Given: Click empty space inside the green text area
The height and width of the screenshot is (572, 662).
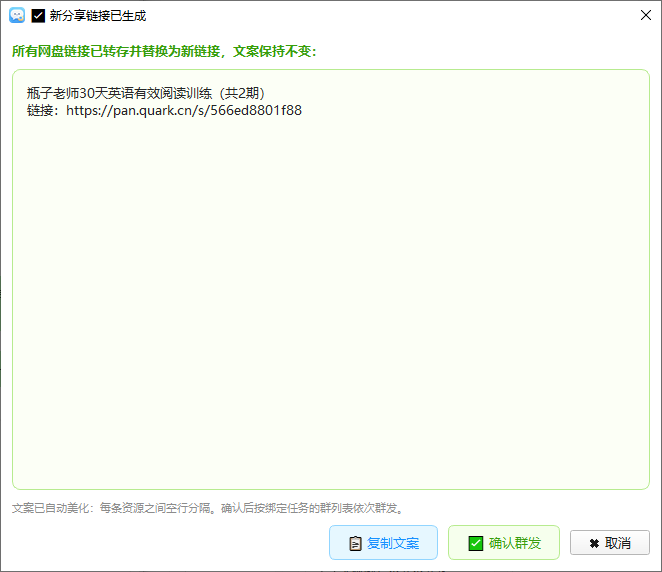Looking at the screenshot, I should click(x=331, y=295).
